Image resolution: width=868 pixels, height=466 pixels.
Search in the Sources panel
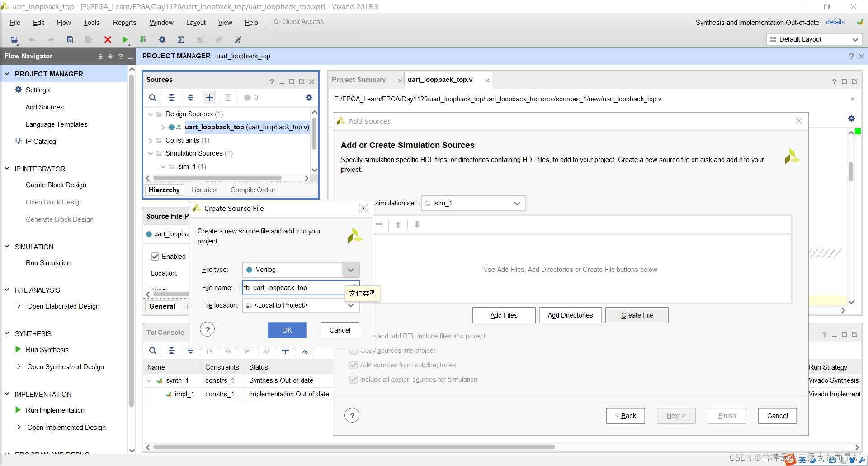pyautogui.click(x=153, y=97)
